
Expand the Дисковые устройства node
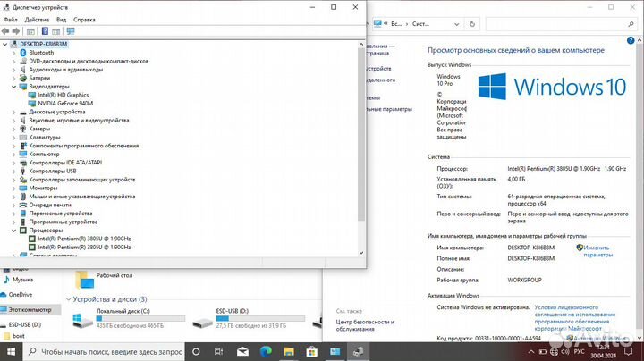(x=14, y=112)
